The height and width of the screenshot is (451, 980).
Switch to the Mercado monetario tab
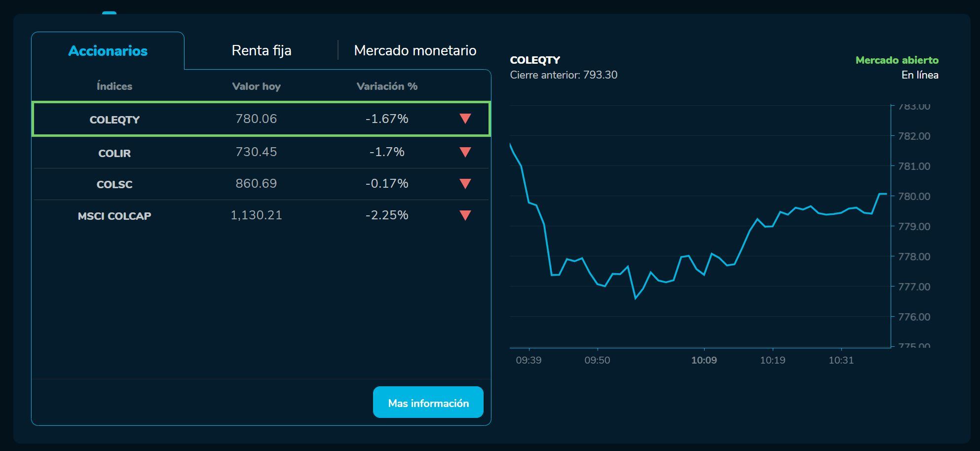pyautogui.click(x=415, y=50)
